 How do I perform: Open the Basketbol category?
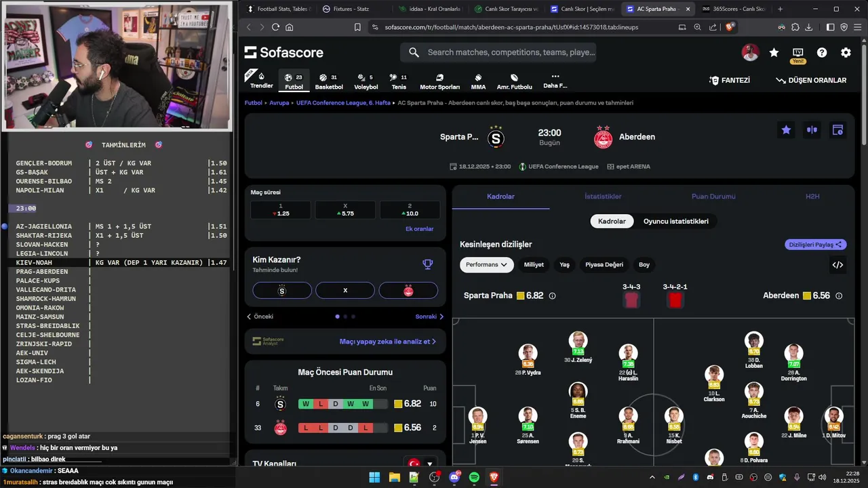(x=329, y=81)
